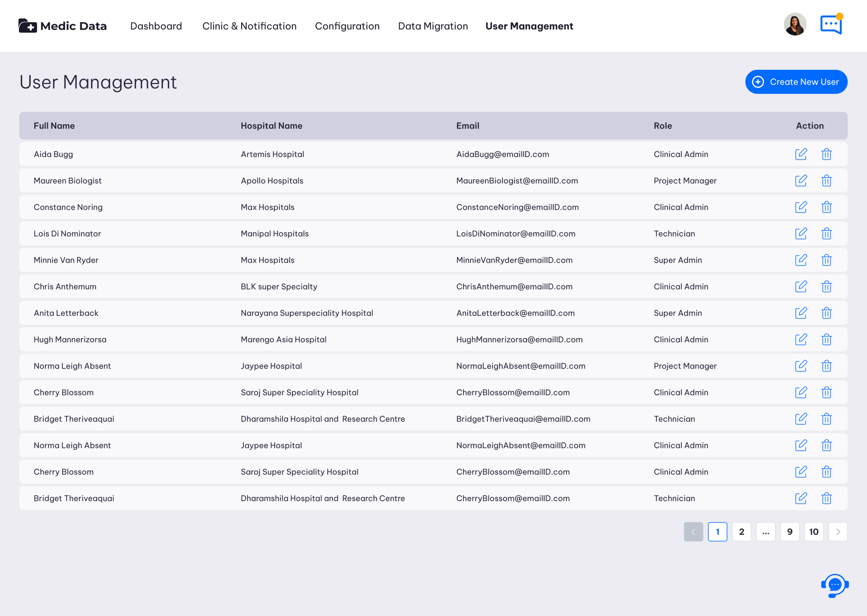The width and height of the screenshot is (867, 616).
Task: Go to page 2 of users
Action: coord(741,532)
